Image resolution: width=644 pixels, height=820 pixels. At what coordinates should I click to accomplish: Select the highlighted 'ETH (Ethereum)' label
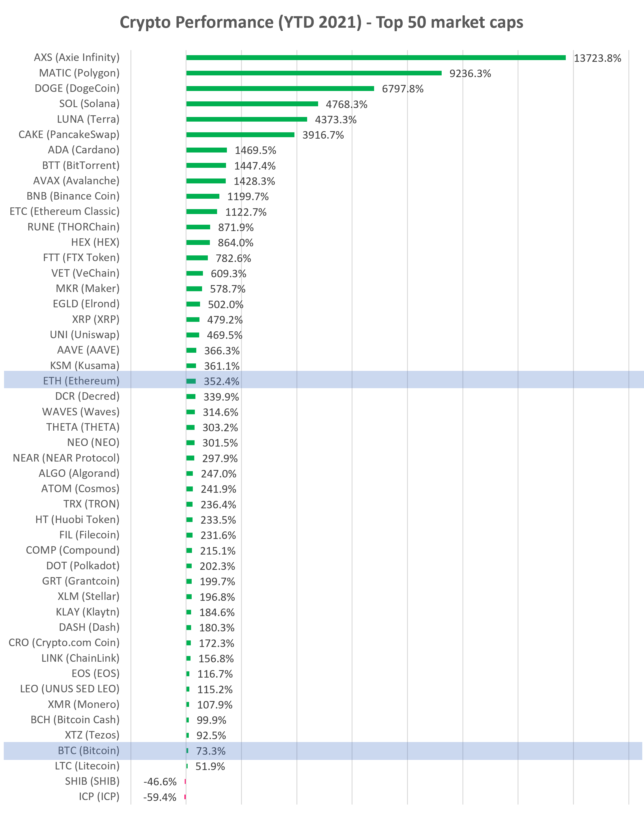pyautogui.click(x=81, y=381)
